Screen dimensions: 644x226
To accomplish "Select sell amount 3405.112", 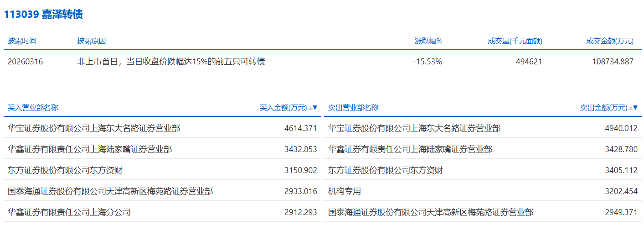I will point(621,170).
